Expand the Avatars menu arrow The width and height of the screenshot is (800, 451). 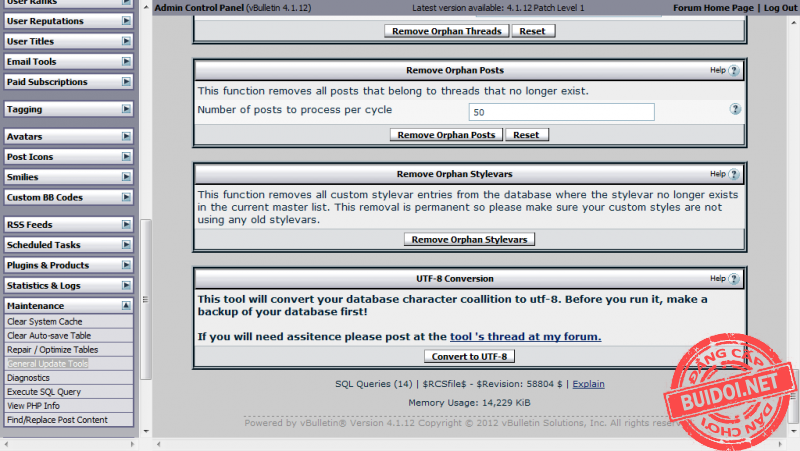click(126, 136)
